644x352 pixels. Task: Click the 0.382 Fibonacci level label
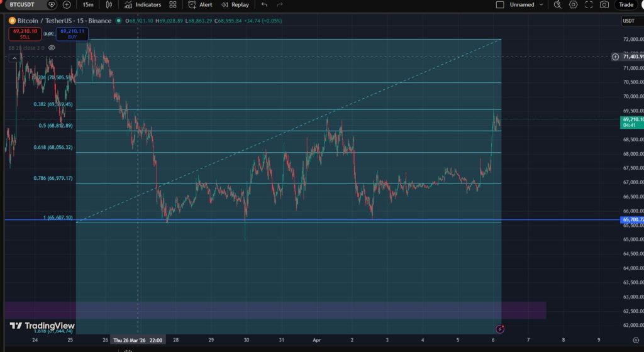click(x=53, y=104)
